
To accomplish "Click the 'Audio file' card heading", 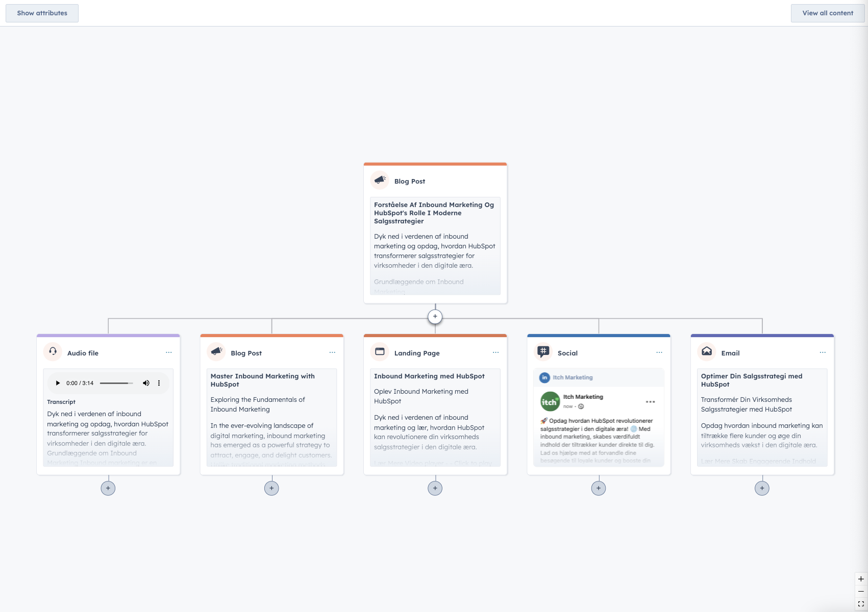I will click(x=83, y=353).
